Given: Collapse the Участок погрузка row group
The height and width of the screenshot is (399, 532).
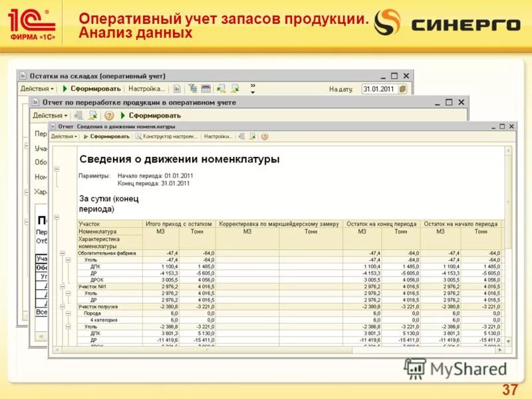Looking at the screenshot, I should 64,307.
